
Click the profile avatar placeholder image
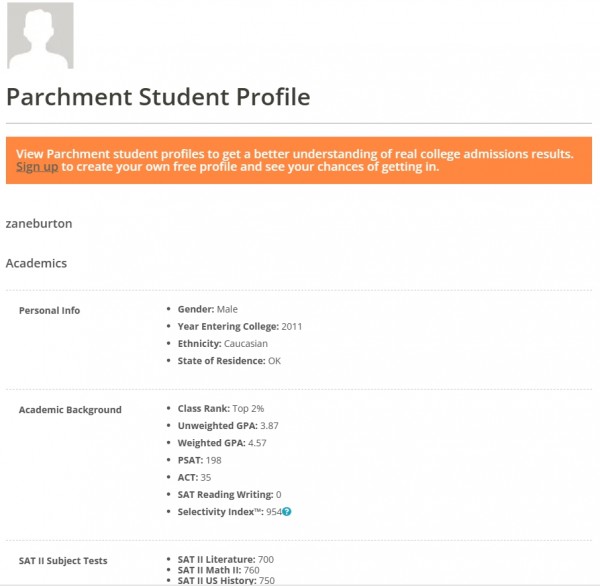pos(41,36)
